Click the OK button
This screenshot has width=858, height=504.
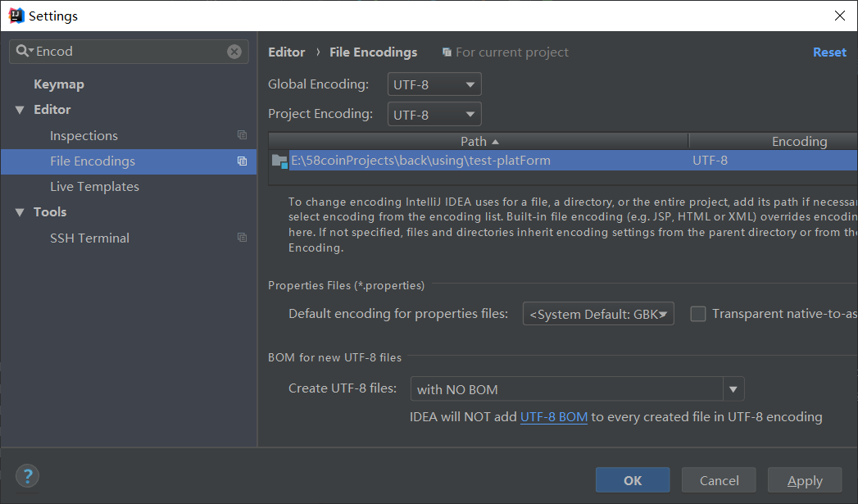pos(633,480)
